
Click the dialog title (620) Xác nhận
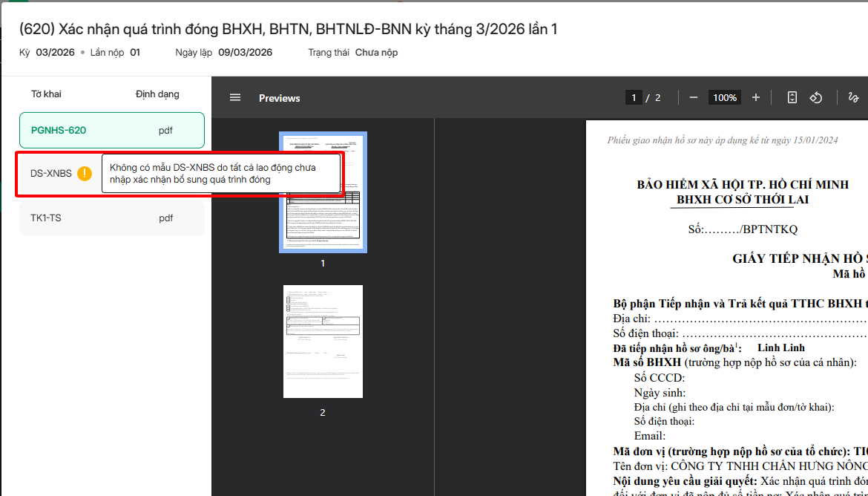[288, 29]
